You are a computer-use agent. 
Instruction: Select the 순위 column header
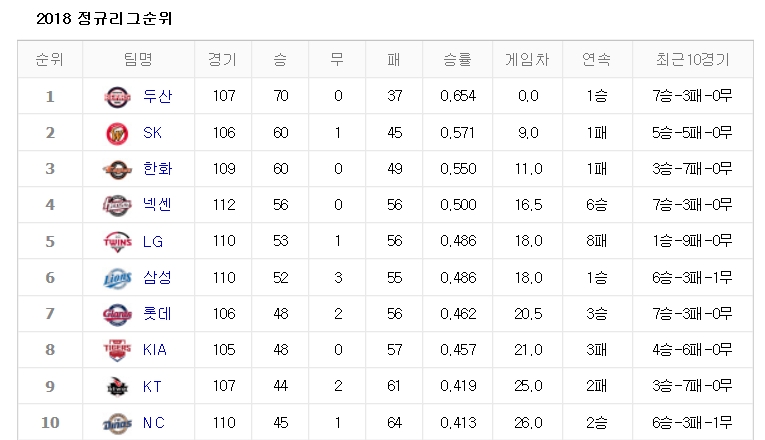(50, 60)
